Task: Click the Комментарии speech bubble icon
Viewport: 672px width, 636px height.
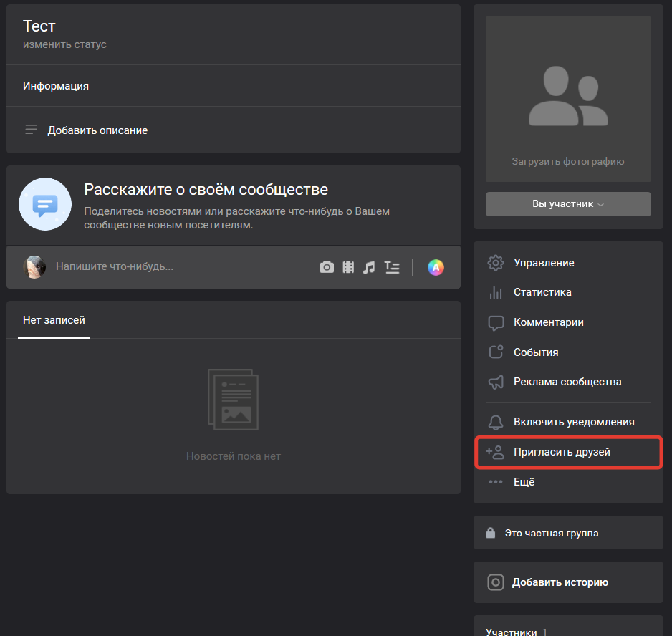Action: (495, 322)
